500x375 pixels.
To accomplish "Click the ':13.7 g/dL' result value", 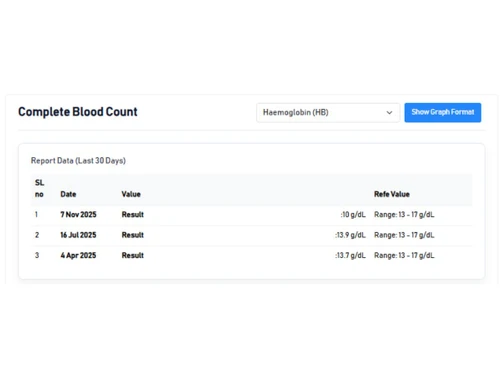I will pos(350,255).
